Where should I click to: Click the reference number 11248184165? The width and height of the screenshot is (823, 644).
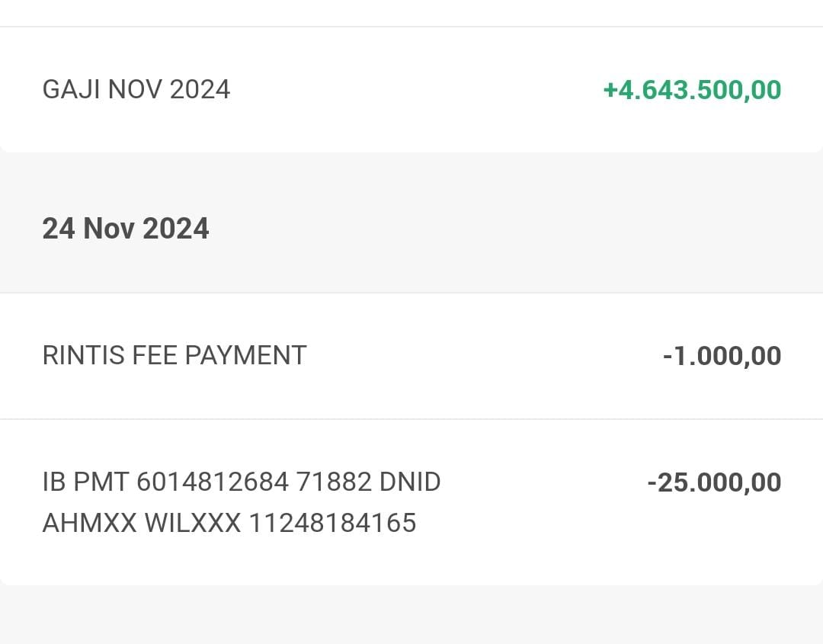pyautogui.click(x=333, y=523)
